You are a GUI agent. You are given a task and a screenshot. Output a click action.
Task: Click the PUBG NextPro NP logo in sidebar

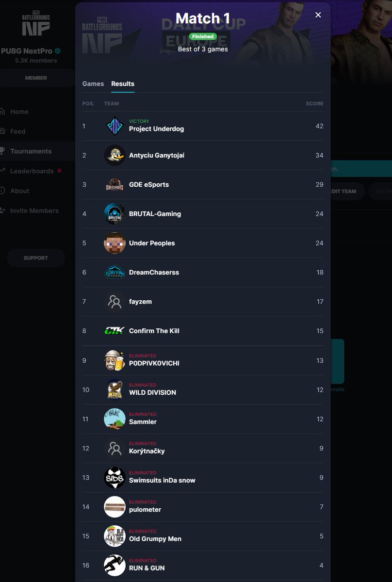coord(36,23)
